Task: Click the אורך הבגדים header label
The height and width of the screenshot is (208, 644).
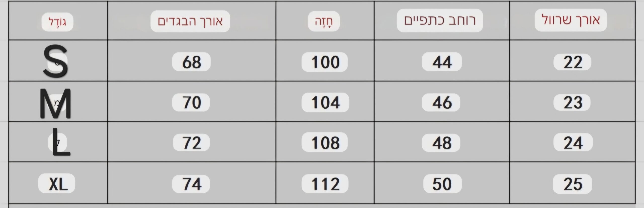Action: coord(190,21)
